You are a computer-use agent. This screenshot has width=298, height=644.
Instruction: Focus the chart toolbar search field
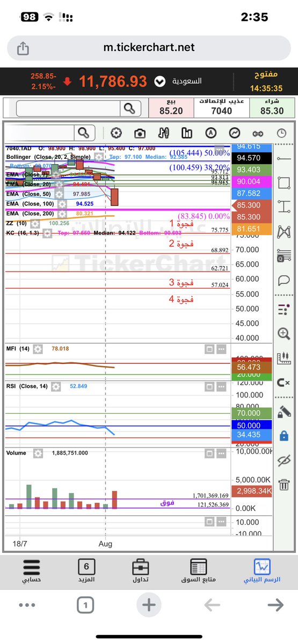[40, 133]
